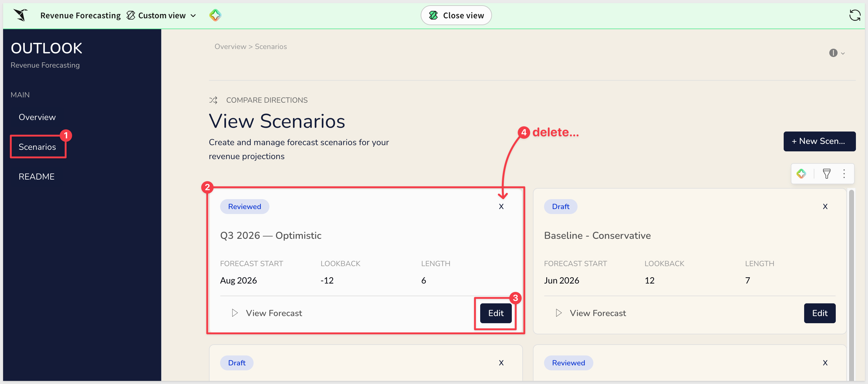Image resolution: width=868 pixels, height=384 pixels.
Task: Edit the Q3 2026 Optimistic scenario
Action: pos(496,313)
